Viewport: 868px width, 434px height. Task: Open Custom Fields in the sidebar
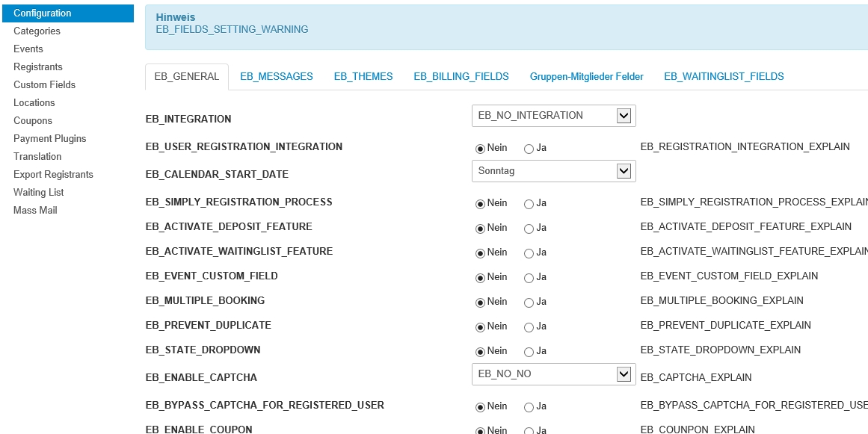(x=44, y=85)
